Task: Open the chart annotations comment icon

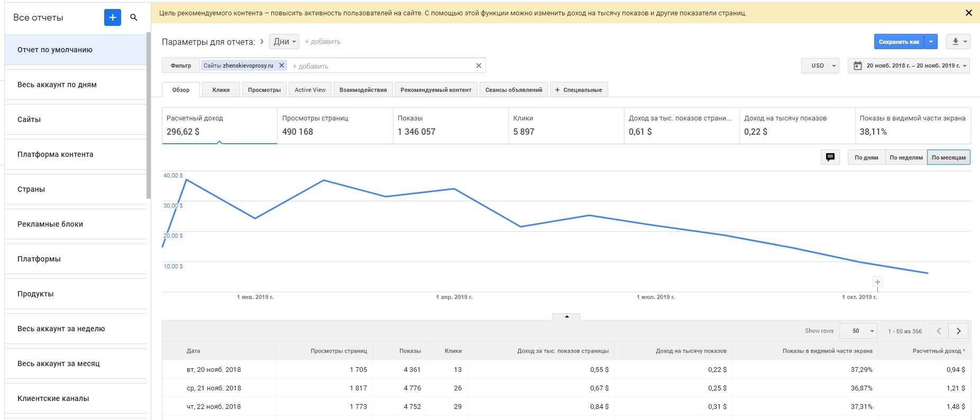Action: click(830, 157)
